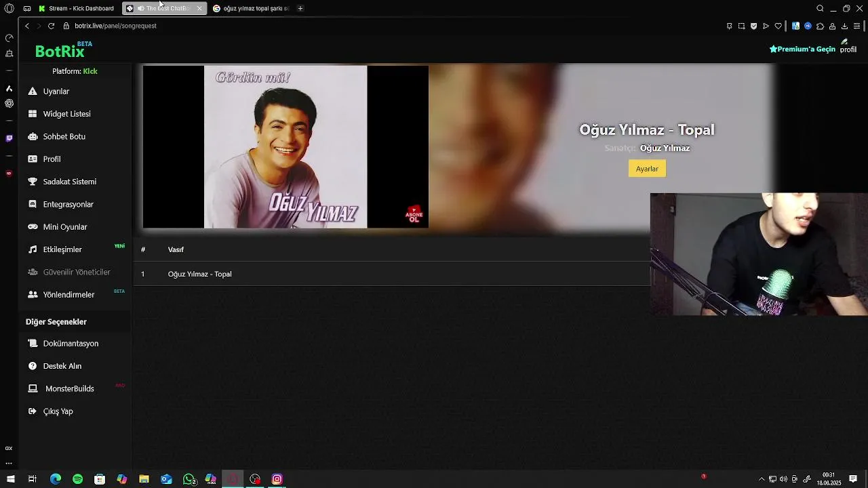Click the Opera menu logo icon

9,8
